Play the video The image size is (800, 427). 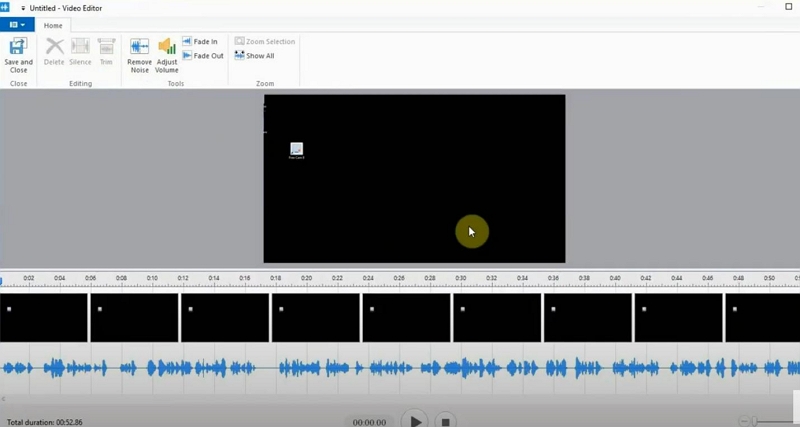[415, 420]
